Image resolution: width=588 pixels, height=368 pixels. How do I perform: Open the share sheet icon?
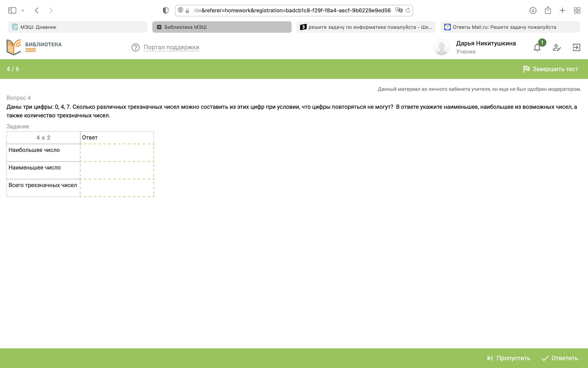548,10
